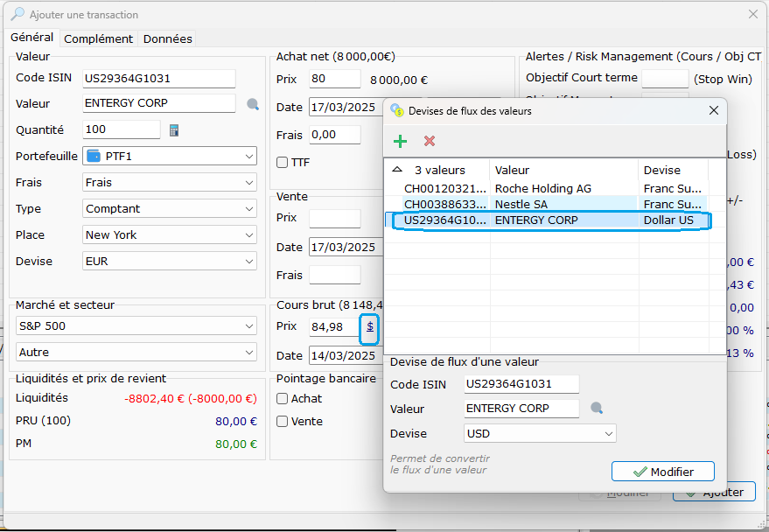Click the empty Vente Frais field
The image size is (769, 532).
click(x=335, y=275)
